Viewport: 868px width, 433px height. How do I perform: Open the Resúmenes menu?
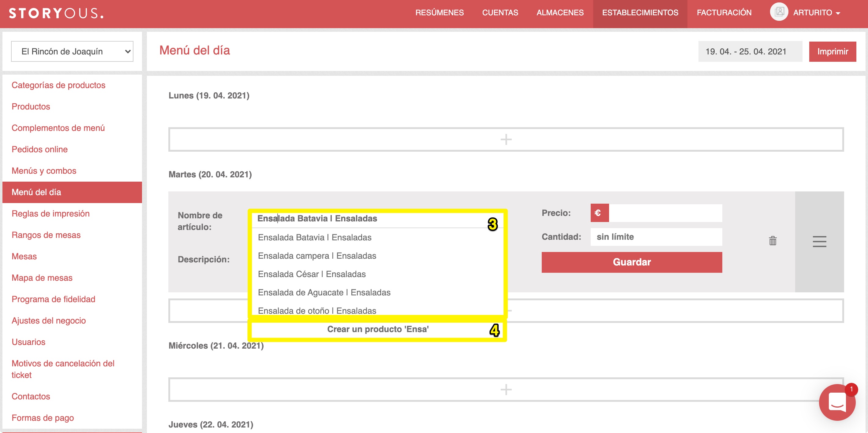[x=440, y=13]
